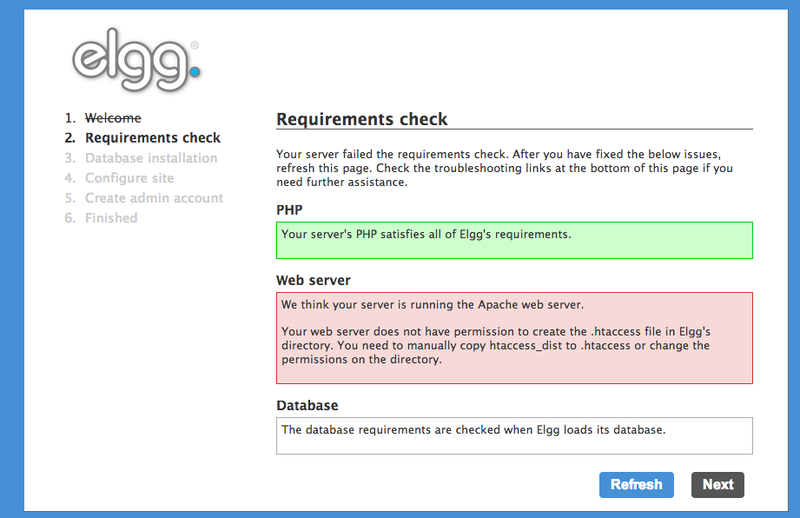The width and height of the screenshot is (800, 518).
Task: Click the Elgg logo
Action: [x=136, y=60]
